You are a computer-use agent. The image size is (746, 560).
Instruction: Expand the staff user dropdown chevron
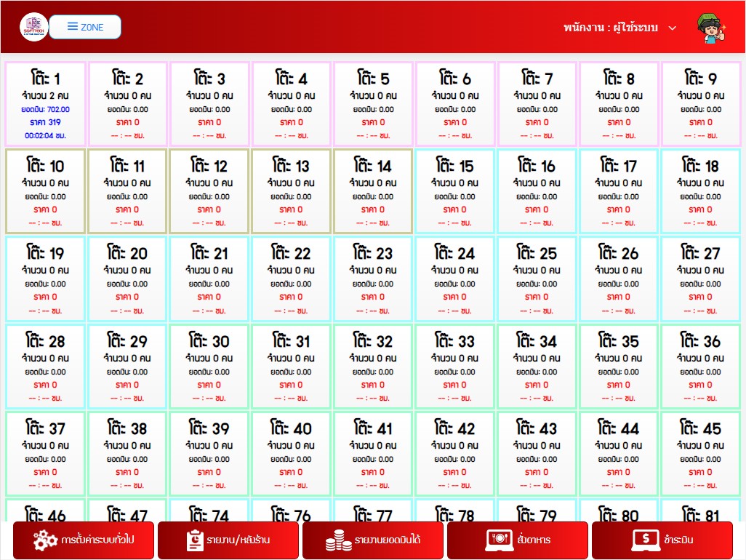click(673, 28)
